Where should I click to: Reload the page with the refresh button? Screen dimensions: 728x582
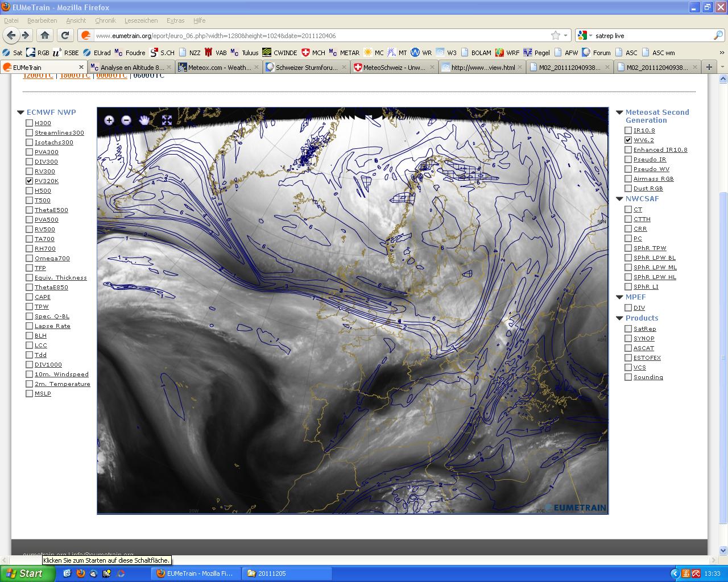pos(65,35)
